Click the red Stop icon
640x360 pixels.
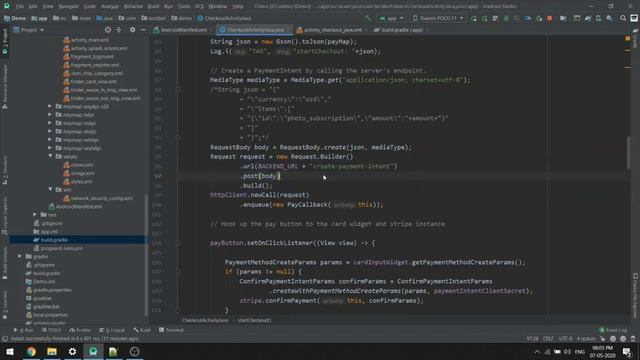click(x=550, y=18)
